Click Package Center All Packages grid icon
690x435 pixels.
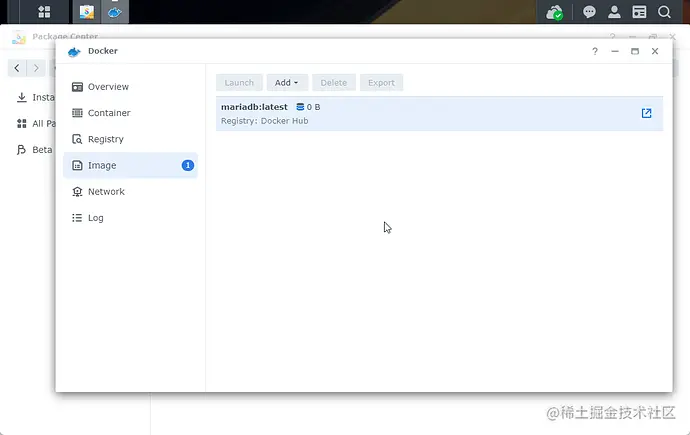(x=22, y=124)
